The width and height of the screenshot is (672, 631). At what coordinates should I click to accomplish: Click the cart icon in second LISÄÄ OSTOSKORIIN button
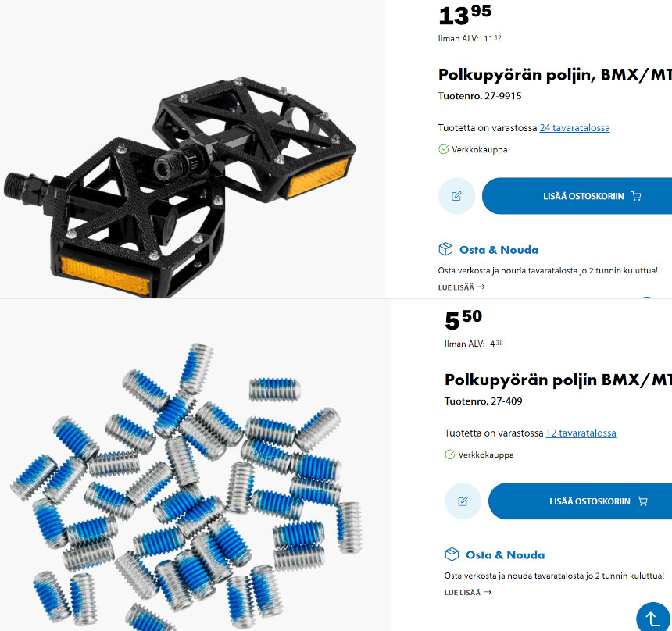click(x=643, y=501)
